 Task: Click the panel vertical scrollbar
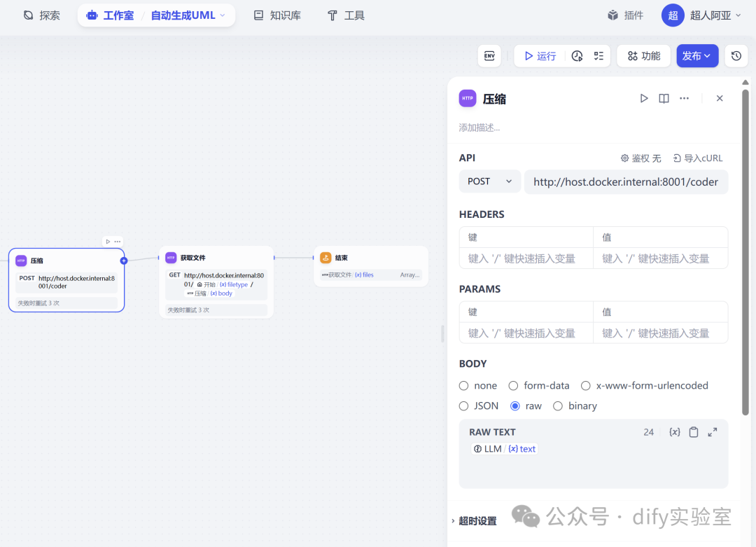(x=745, y=251)
